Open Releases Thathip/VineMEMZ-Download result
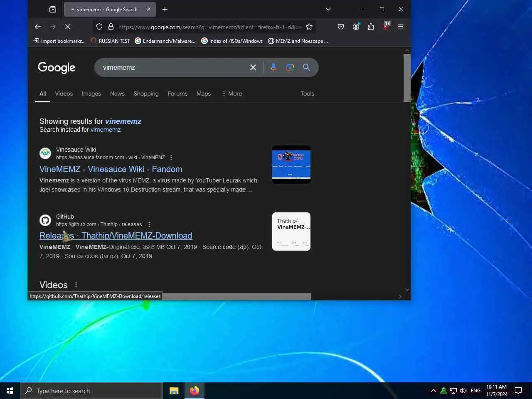The image size is (532, 399). [x=116, y=236]
